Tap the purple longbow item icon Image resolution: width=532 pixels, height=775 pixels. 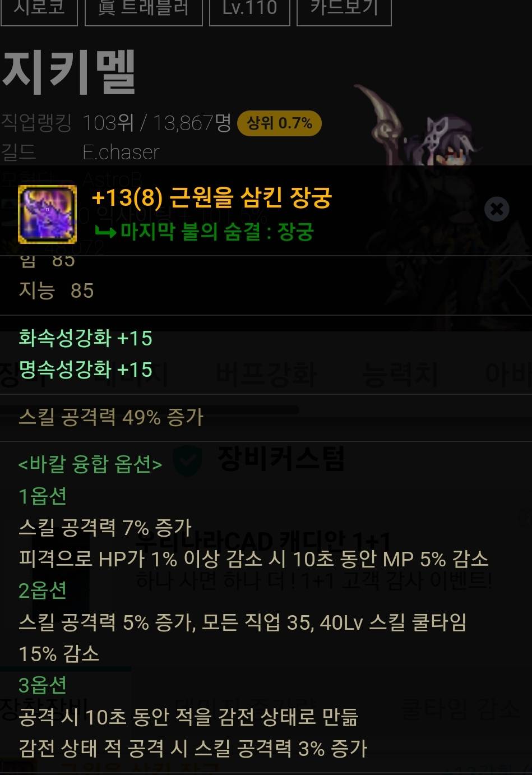(x=48, y=215)
